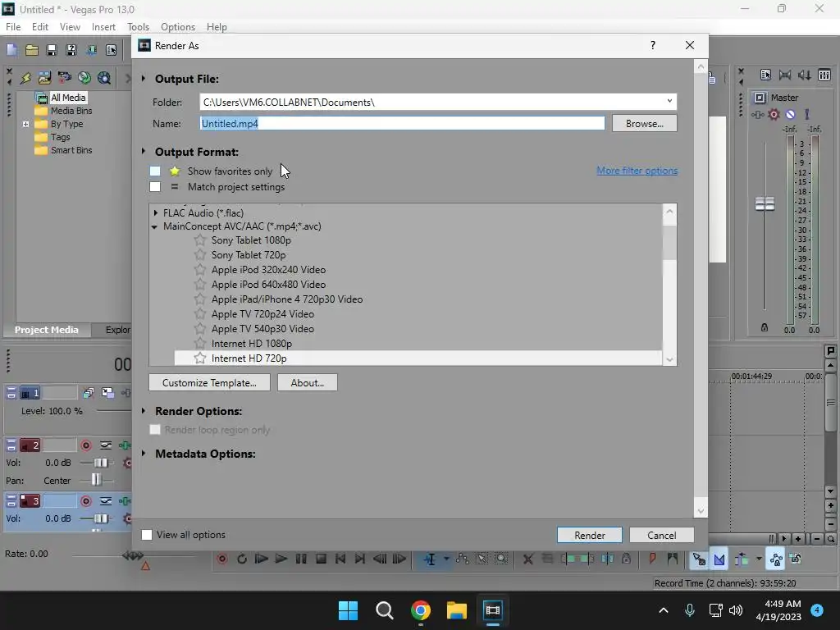Click the Name field containing Untitled.mp4
The height and width of the screenshot is (630, 840).
point(402,123)
